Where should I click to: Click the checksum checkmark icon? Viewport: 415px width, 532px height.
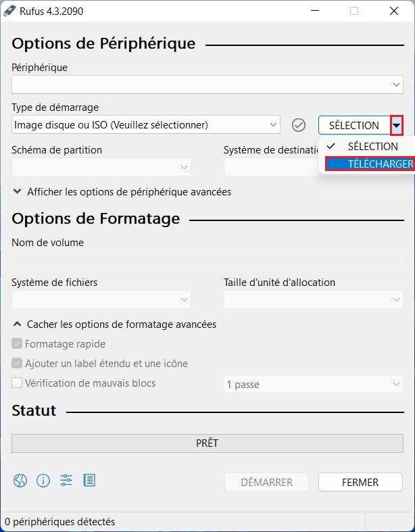coord(299,125)
